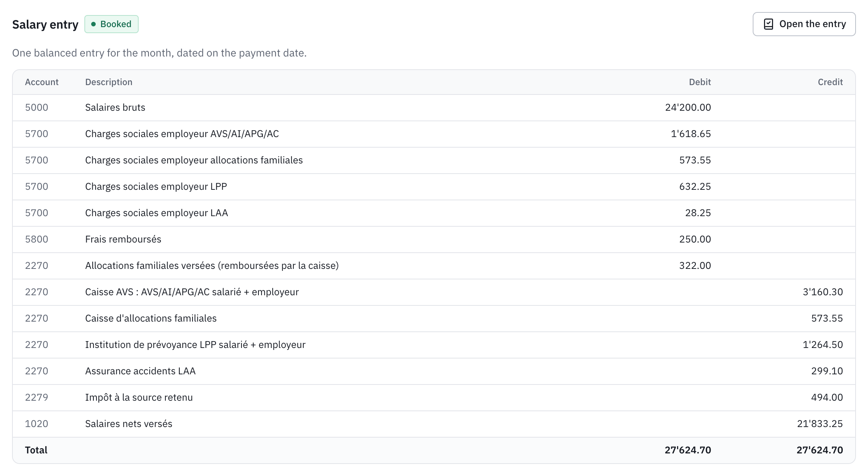This screenshot has height=476, width=868.
Task: Click the ledger icon in Open the entry
Action: (x=768, y=24)
